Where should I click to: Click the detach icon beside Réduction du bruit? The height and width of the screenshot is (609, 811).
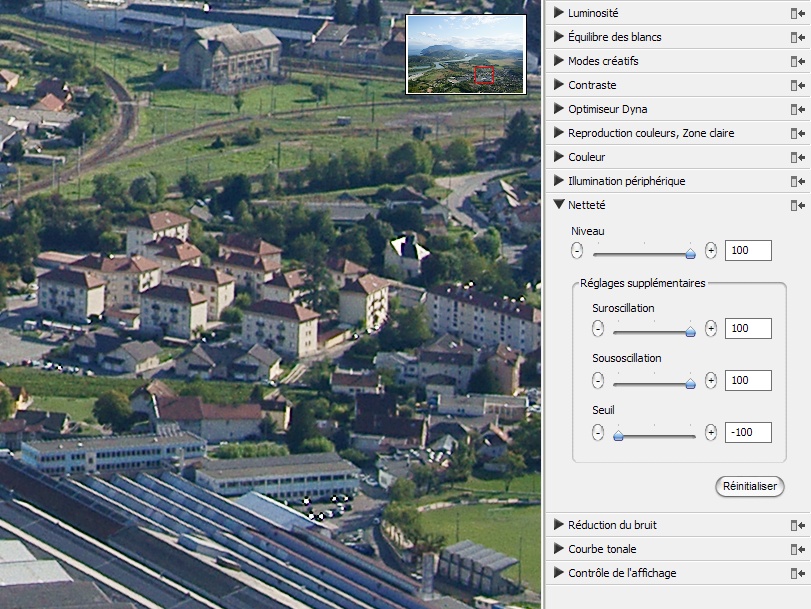point(797,525)
